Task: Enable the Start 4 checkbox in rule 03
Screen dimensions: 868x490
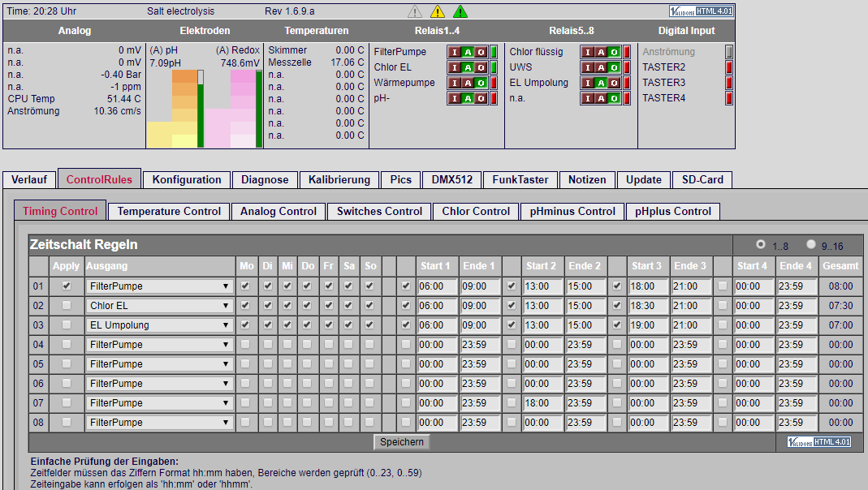Action: (x=723, y=325)
